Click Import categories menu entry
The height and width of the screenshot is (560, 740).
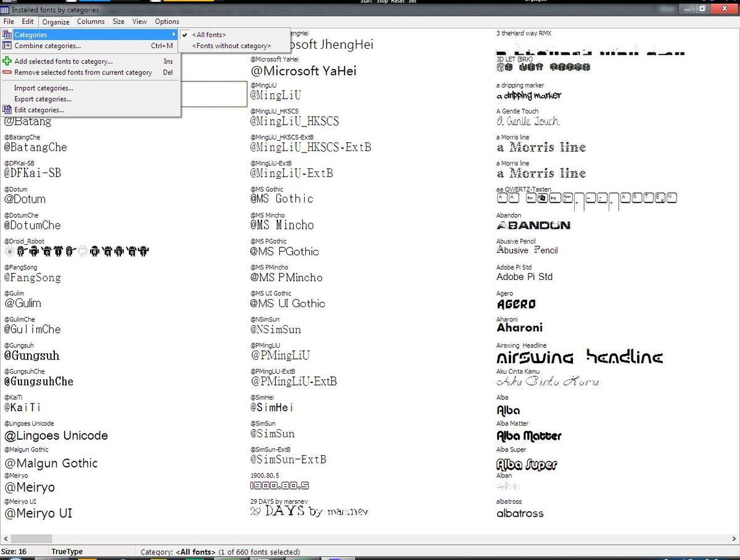(x=44, y=88)
